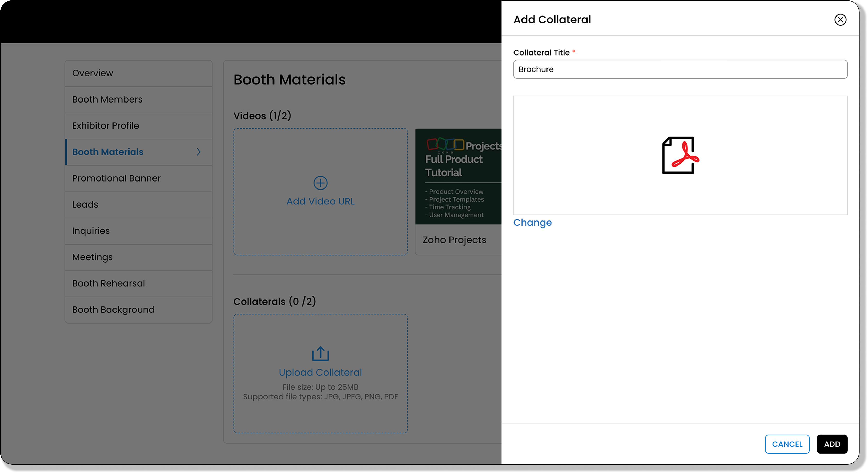Open the Meetings page
868x473 pixels.
(92, 257)
